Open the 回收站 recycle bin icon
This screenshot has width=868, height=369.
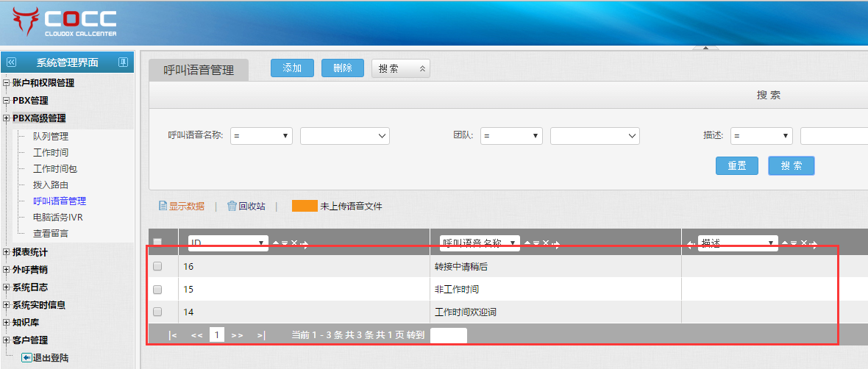pyautogui.click(x=232, y=207)
